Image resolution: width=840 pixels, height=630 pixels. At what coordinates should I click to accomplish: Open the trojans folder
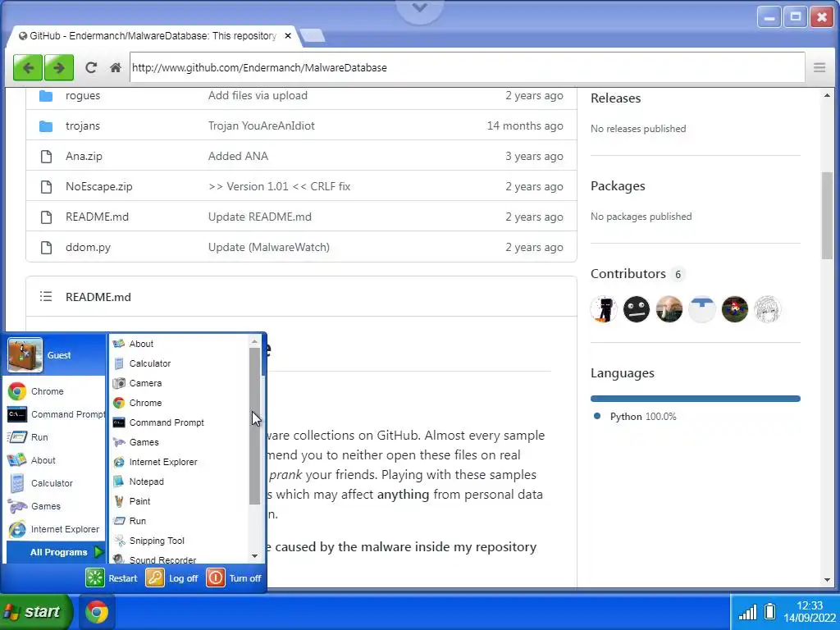click(83, 126)
